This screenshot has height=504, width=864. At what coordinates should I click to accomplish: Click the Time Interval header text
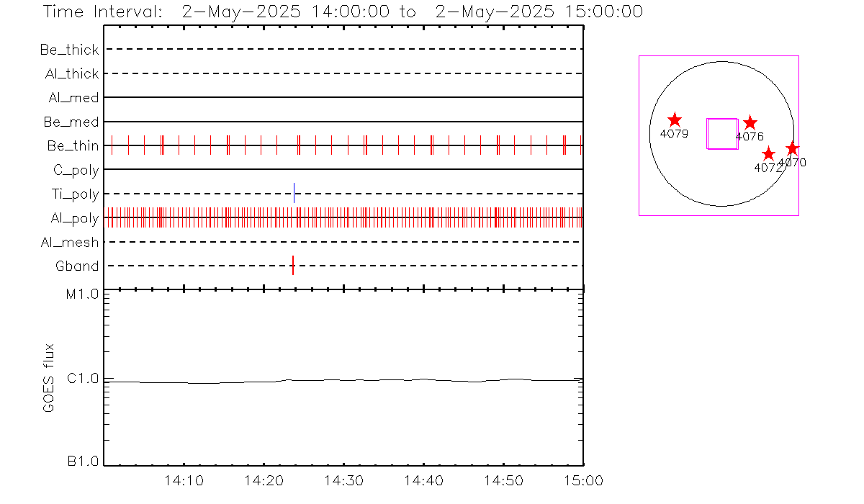click(x=343, y=12)
